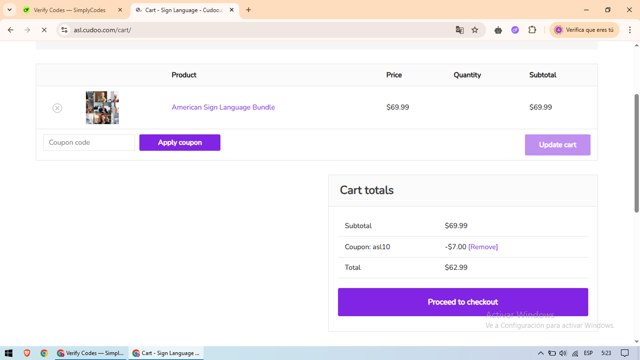Open Chrome icon in taskbar
640x360 pixels.
pyautogui.click(x=44, y=353)
